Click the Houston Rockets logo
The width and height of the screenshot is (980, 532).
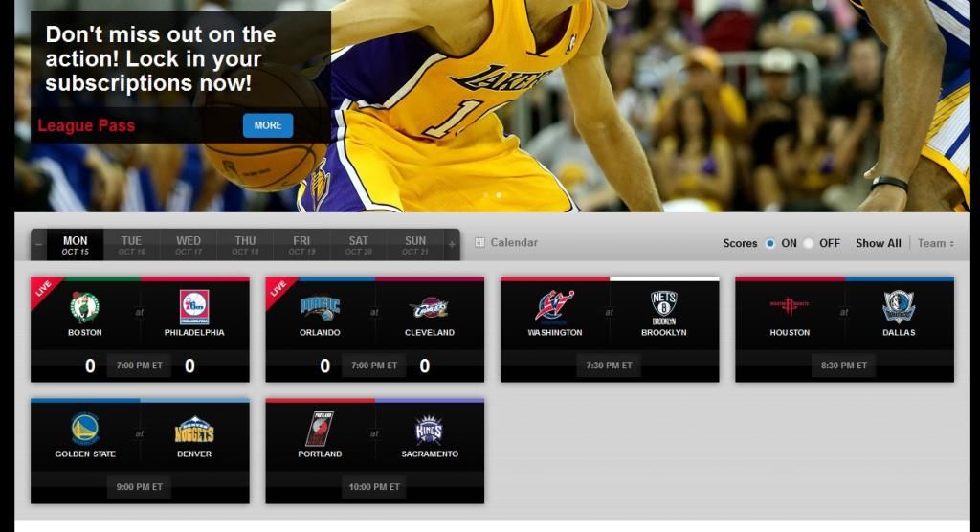tap(790, 306)
